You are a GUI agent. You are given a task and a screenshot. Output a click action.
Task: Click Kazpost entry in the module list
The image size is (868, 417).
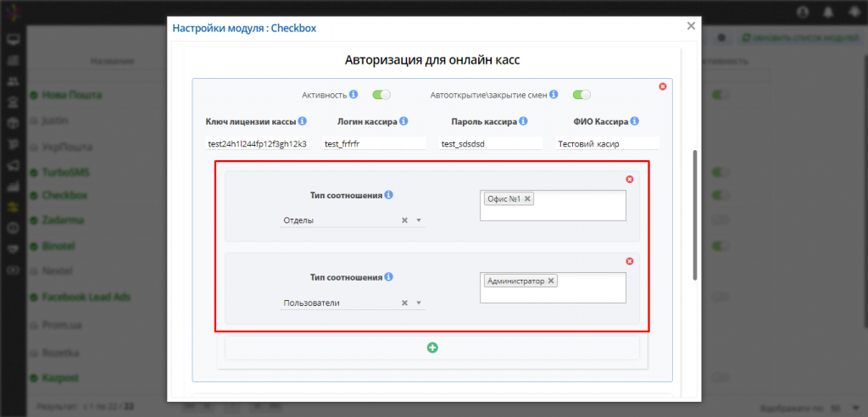(60, 378)
